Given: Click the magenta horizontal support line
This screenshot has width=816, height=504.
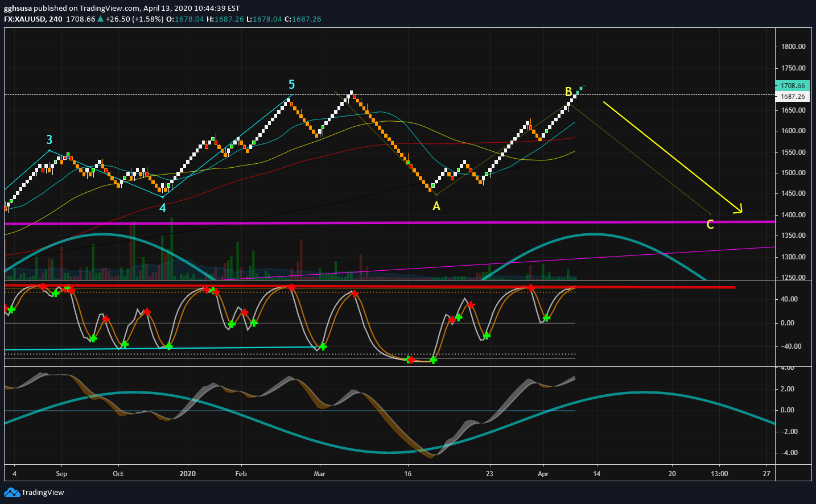Looking at the screenshot, I should 389,222.
